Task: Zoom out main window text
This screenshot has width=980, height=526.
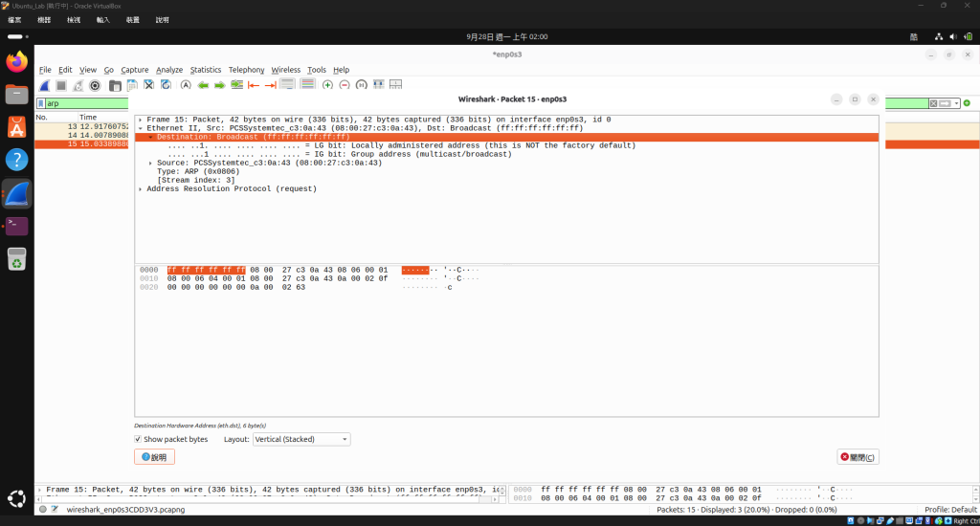Action: click(x=345, y=85)
